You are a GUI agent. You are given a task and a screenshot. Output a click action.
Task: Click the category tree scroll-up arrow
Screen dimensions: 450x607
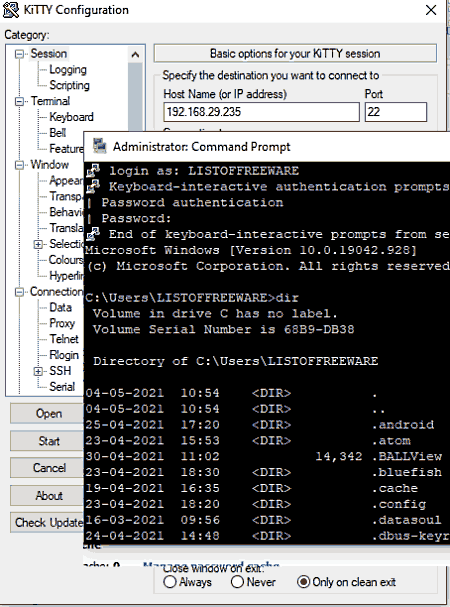(135, 55)
